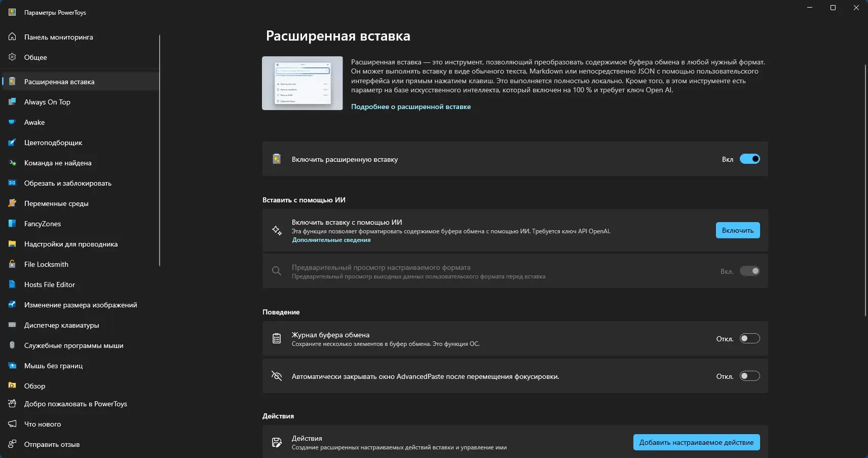868x458 pixels.
Task: Click the Диспетчер клавиатуры keyboard icon
Action: (x=12, y=325)
